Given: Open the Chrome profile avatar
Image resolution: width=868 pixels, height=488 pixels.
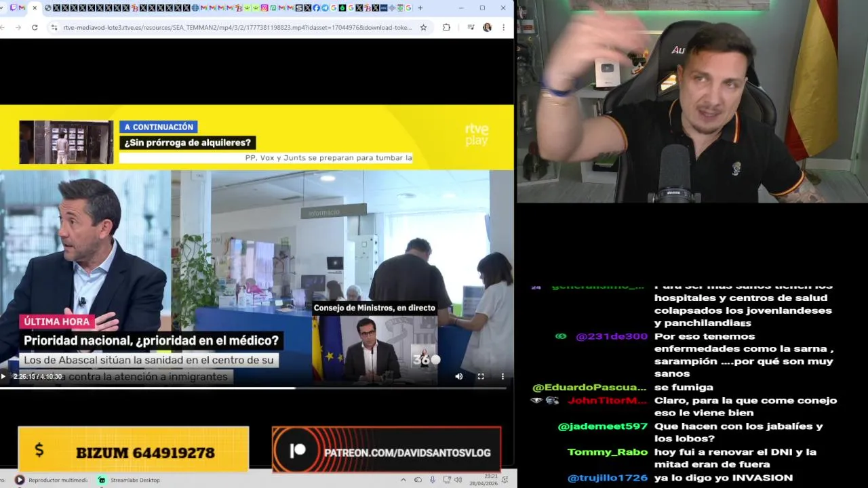Looking at the screenshot, I should click(487, 27).
